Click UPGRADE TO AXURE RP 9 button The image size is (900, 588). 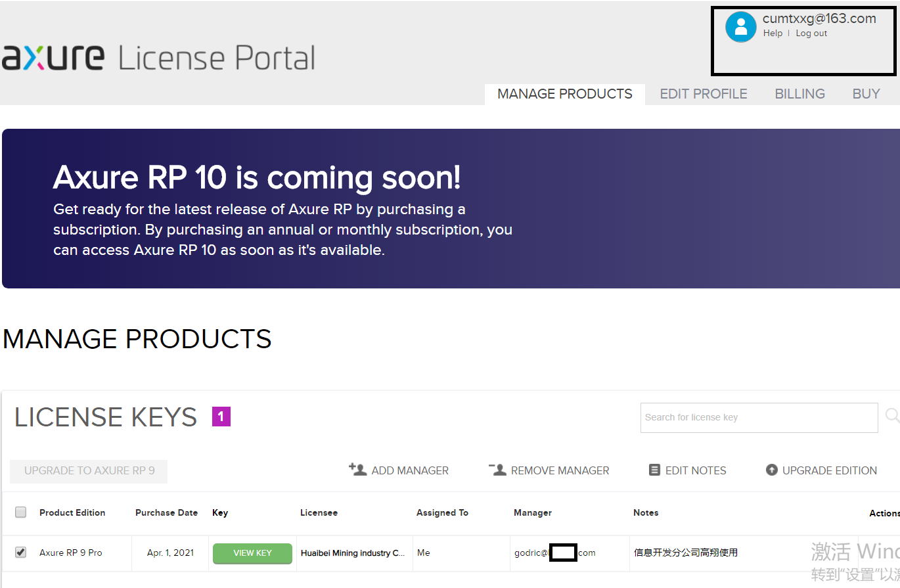pyautogui.click(x=88, y=471)
